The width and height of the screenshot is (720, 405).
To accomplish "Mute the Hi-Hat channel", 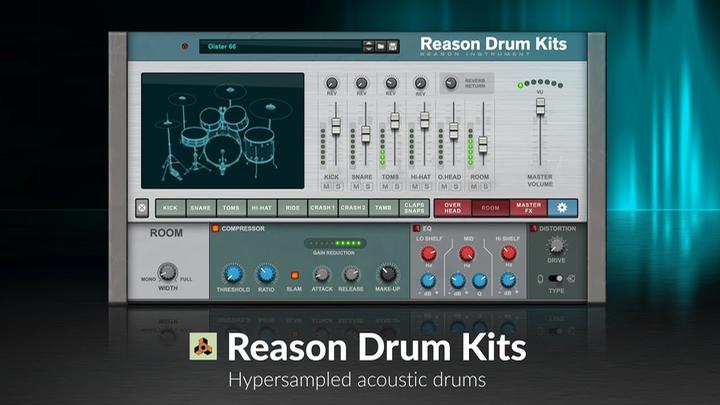I will (415, 186).
